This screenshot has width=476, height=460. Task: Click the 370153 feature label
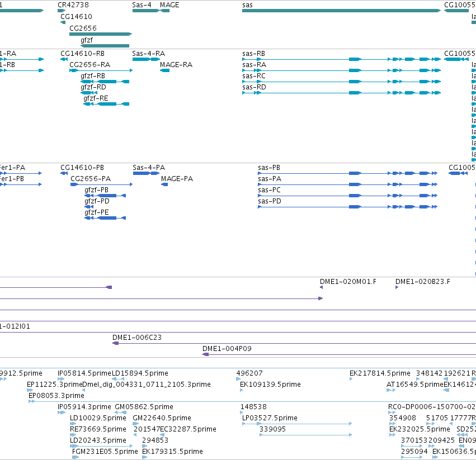pos(414,440)
